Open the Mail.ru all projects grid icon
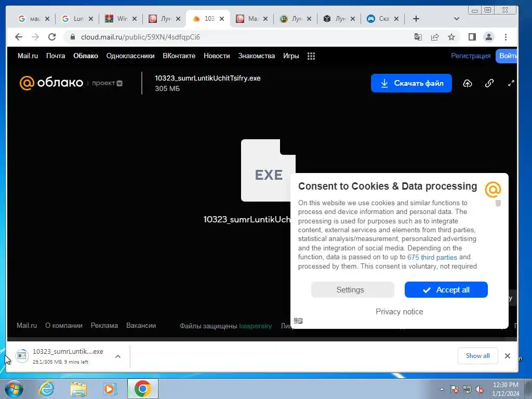The height and width of the screenshot is (399, 532). (x=311, y=56)
